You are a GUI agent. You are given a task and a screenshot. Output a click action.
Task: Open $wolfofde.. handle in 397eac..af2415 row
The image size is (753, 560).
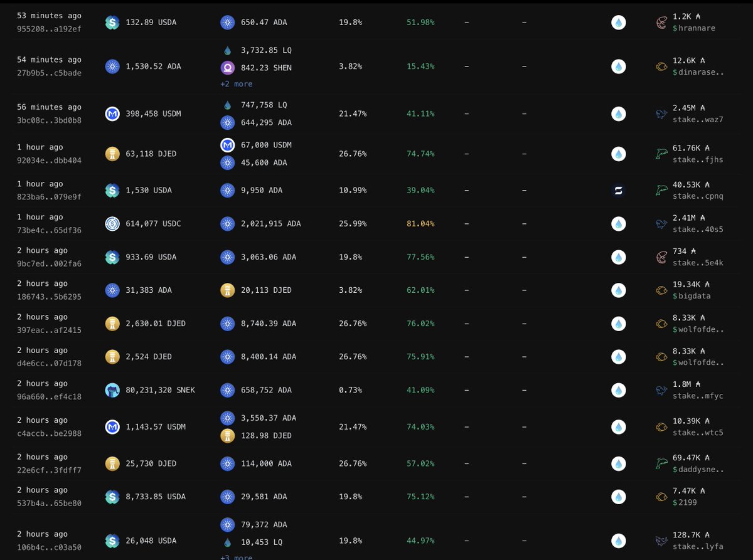click(x=698, y=330)
